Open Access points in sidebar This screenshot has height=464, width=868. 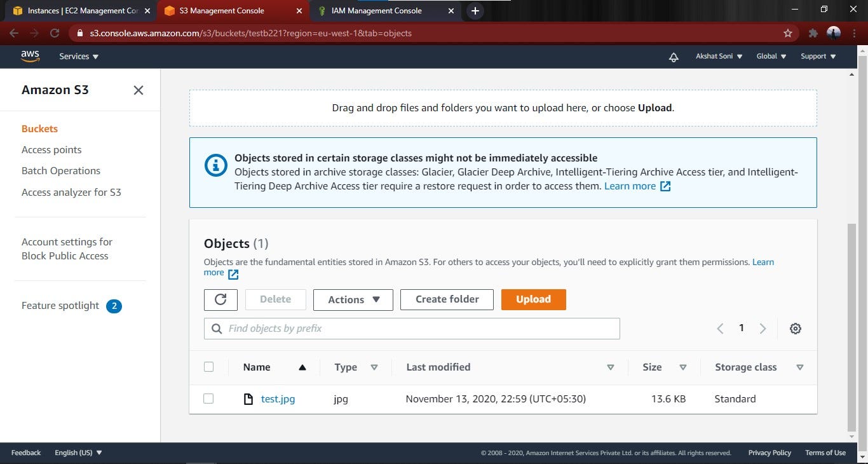pyautogui.click(x=51, y=150)
